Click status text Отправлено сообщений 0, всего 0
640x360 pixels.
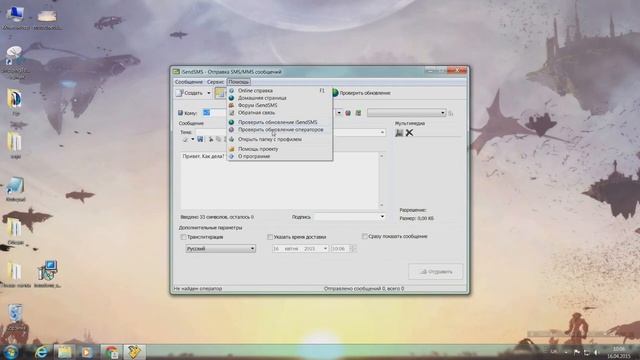coord(364,289)
